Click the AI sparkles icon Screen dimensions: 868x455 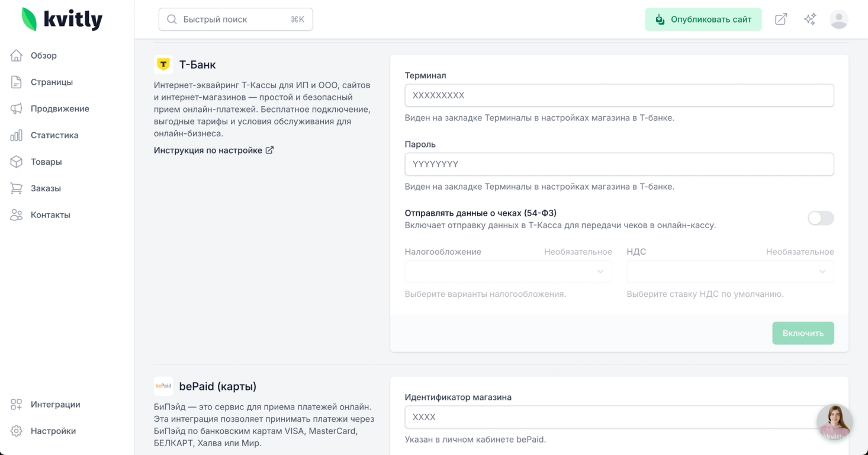point(810,20)
